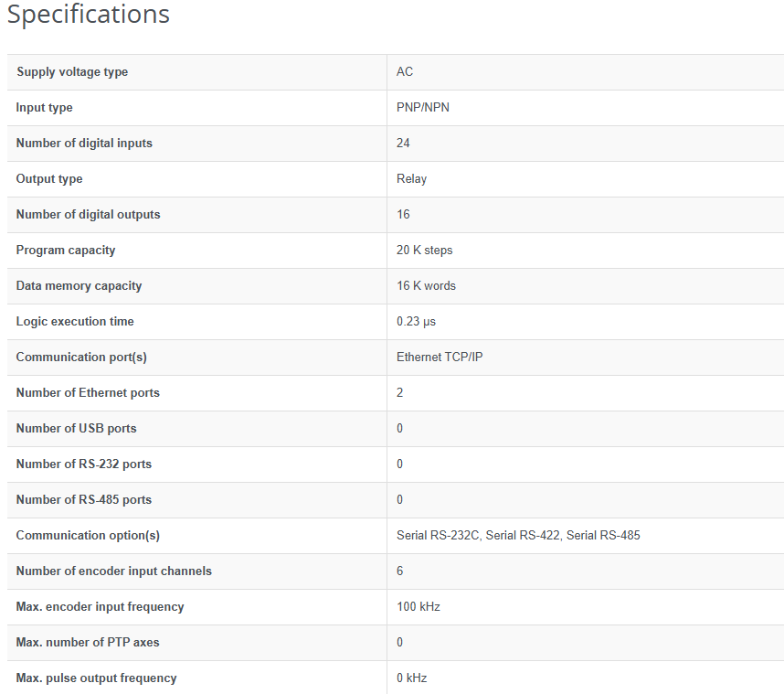Click the Relay output type value
Screen dimensions: 784x694
411,179
